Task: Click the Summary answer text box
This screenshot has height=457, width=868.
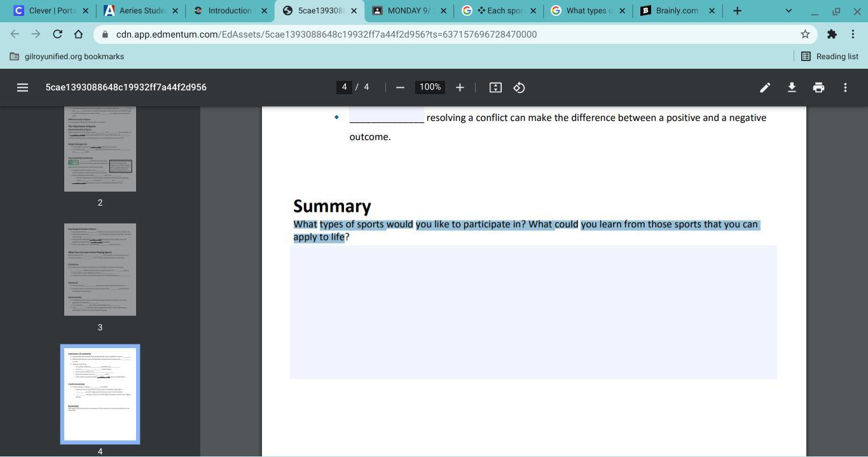Action: point(533,312)
